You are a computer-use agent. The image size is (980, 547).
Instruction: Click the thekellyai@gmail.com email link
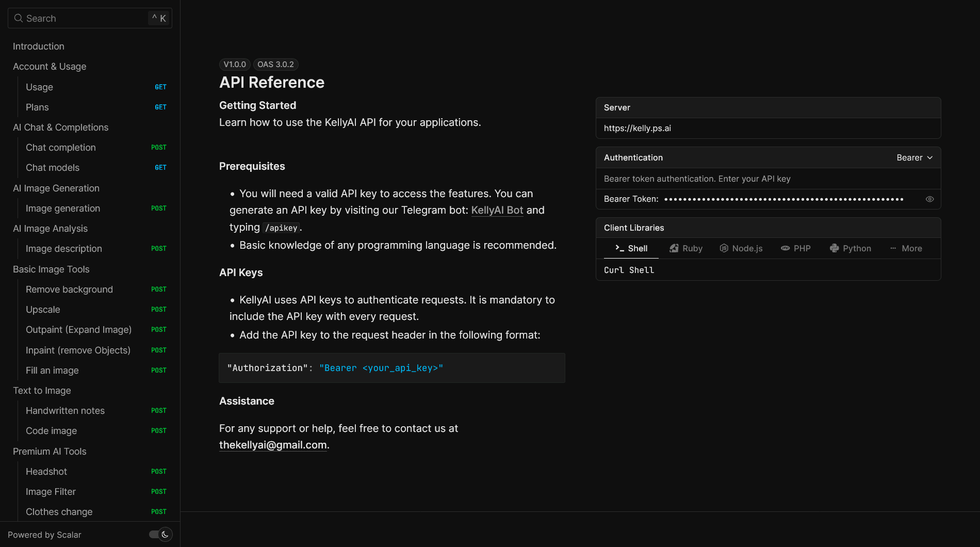click(x=273, y=445)
